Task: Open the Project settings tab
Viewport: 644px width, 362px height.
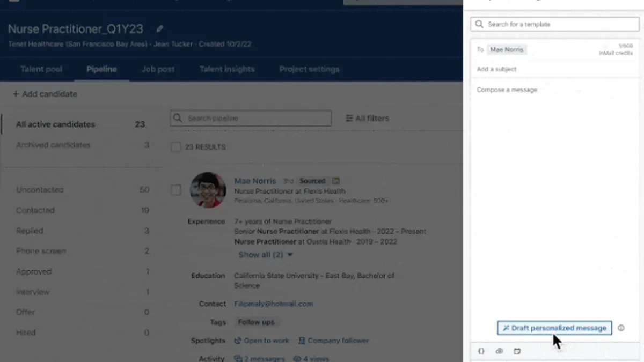Action: tap(309, 69)
